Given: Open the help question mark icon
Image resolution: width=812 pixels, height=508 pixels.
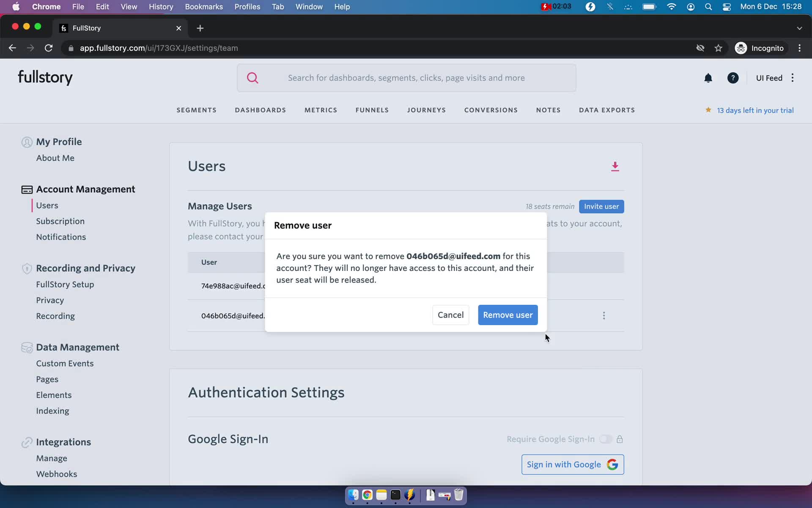Looking at the screenshot, I should 733,78.
